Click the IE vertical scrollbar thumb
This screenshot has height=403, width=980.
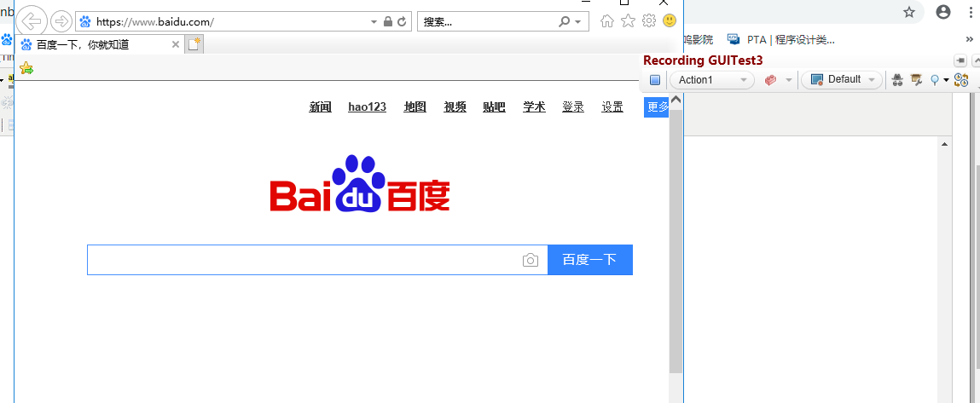tap(676, 240)
